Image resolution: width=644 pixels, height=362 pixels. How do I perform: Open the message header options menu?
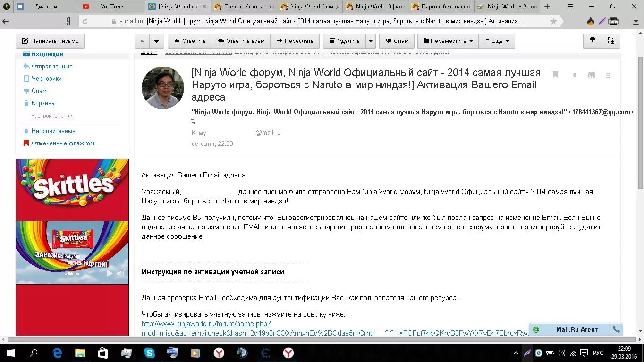coord(608,75)
